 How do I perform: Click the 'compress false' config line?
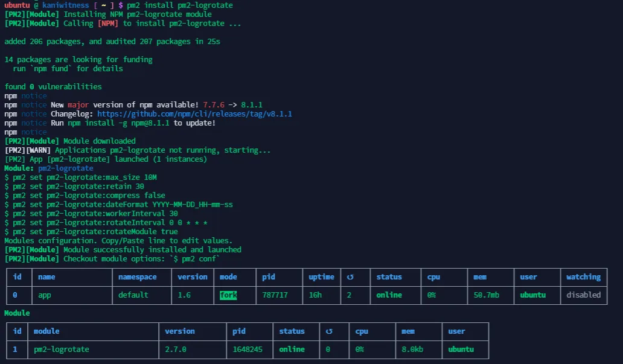(85, 196)
